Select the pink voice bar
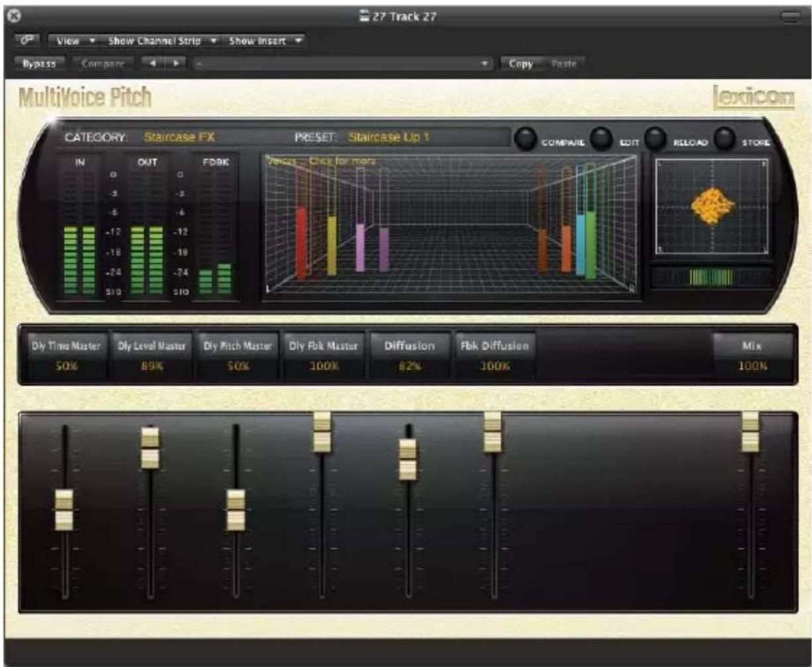The height and width of the screenshot is (667, 812). pos(360,247)
